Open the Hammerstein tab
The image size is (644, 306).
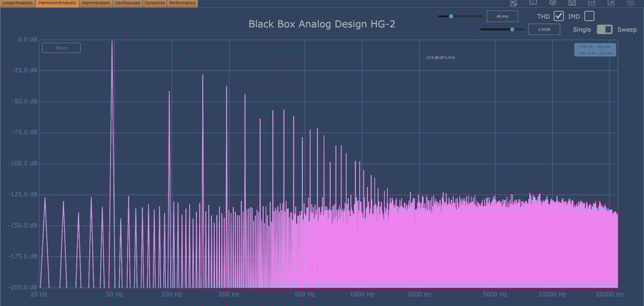point(96,3)
